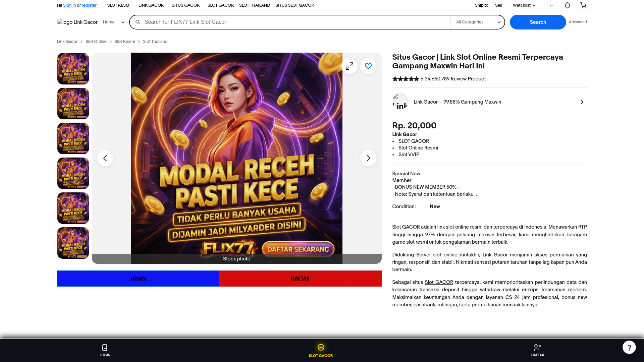Click the red DAFTAR banner button

[301, 279]
